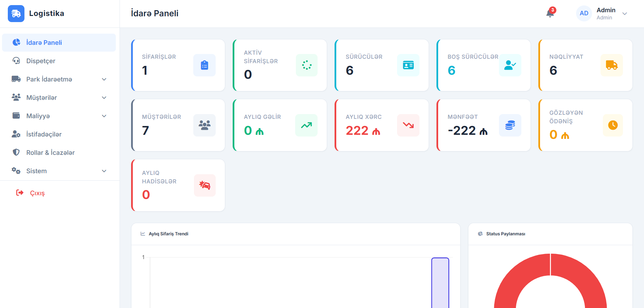Click the crash icon on Aylıq Hadisələr card

[204, 185]
